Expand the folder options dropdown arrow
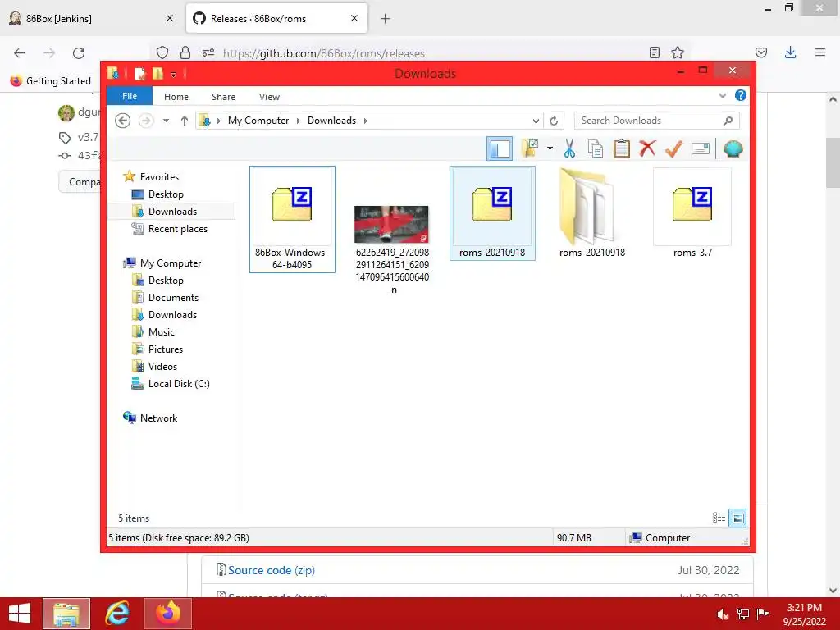 550,148
